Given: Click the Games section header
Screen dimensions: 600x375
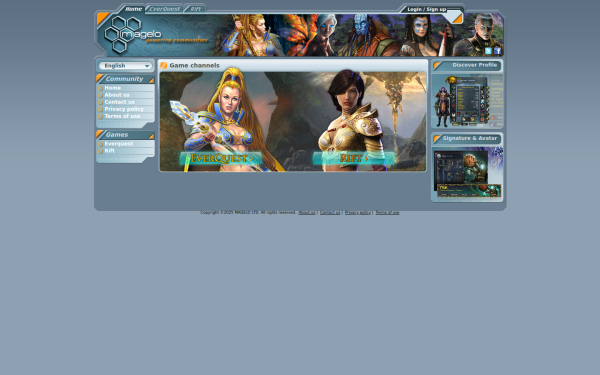Looking at the screenshot, I should point(125,135).
